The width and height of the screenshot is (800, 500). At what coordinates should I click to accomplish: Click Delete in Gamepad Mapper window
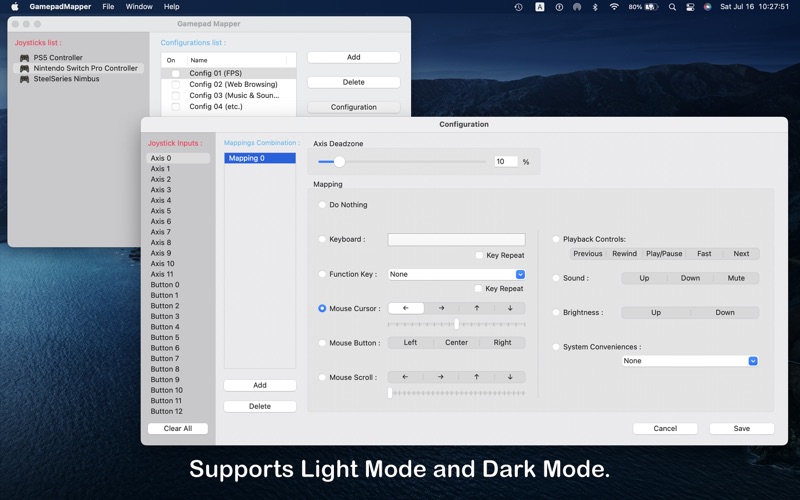(x=354, y=82)
